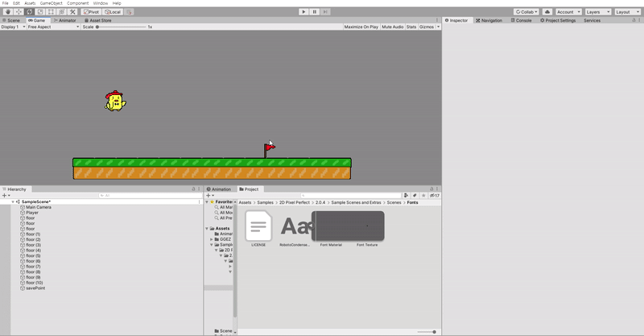The width and height of the screenshot is (644, 336).
Task: Open the Display 1 dropdown
Action: [x=13, y=27]
